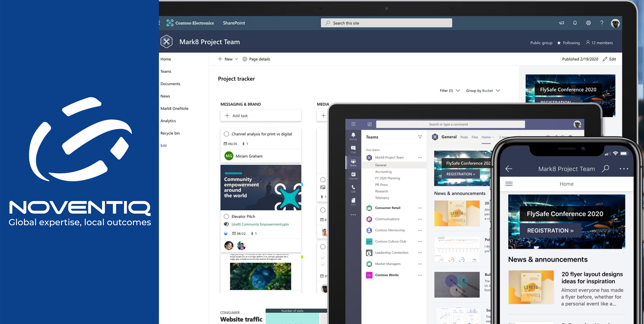The height and width of the screenshot is (324, 644).
Task: Open Loreto flyer thumbnail on phone
Action: [531, 287]
